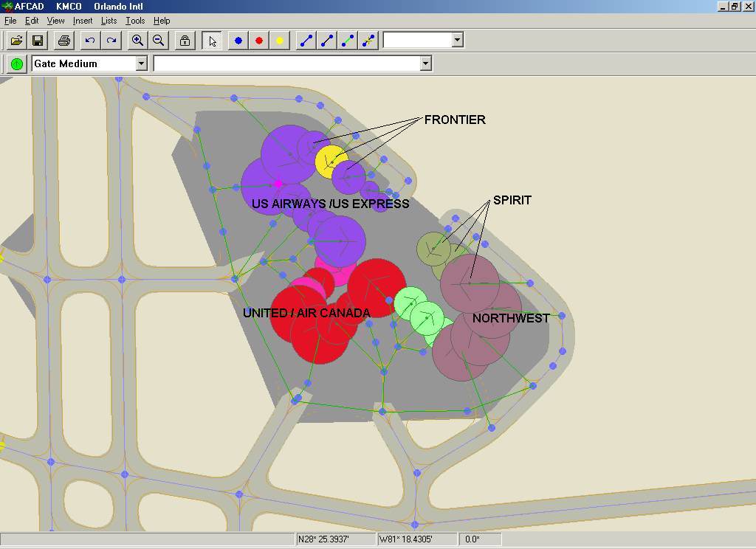Zoom out with magnifier minus icon
This screenshot has width=756, height=549.
pos(158,41)
